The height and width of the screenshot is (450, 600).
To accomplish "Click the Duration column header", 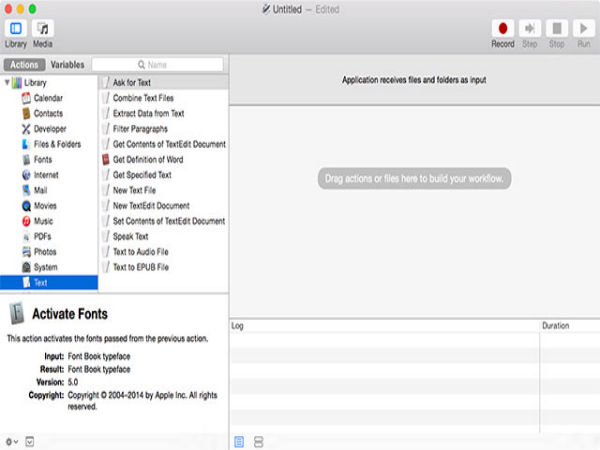I will point(569,326).
